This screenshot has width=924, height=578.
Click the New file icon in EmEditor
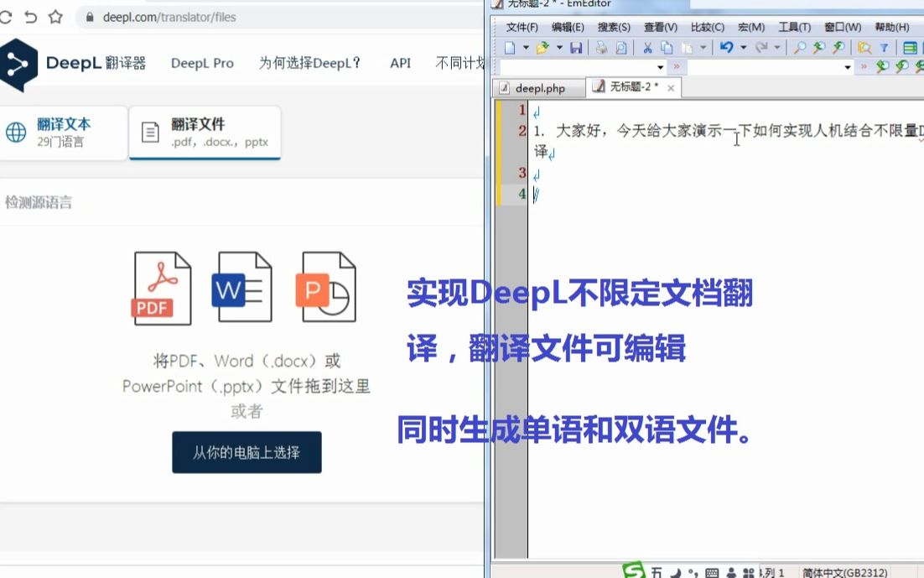pyautogui.click(x=510, y=48)
